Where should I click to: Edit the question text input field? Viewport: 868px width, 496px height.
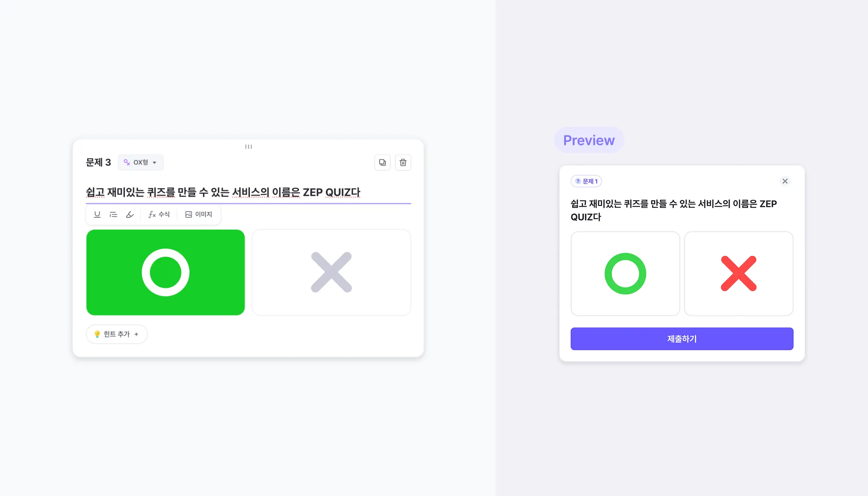point(249,192)
